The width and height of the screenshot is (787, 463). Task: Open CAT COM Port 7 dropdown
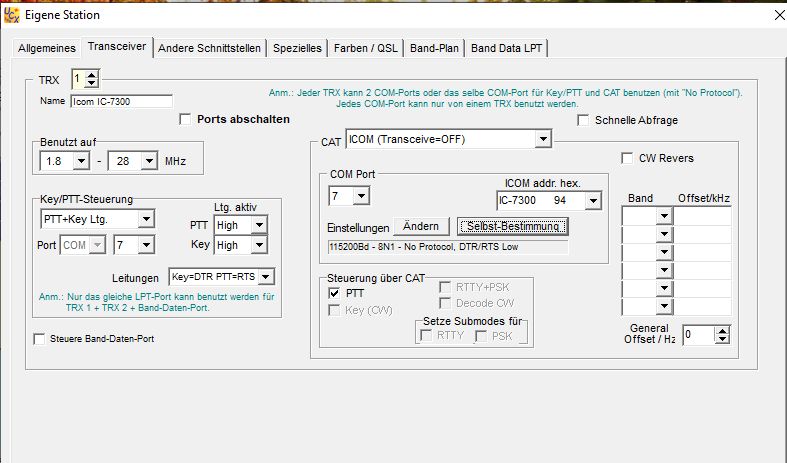(x=361, y=196)
